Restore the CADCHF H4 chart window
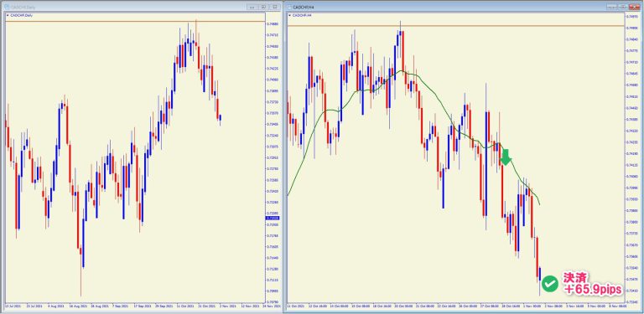Screen dimensions: 644x314 623,7
